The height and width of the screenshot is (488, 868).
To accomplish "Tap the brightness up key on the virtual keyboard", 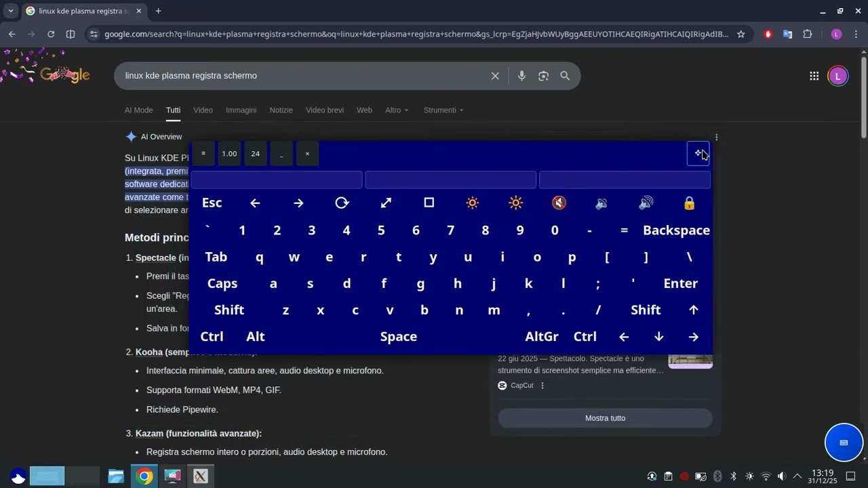I will click(515, 203).
